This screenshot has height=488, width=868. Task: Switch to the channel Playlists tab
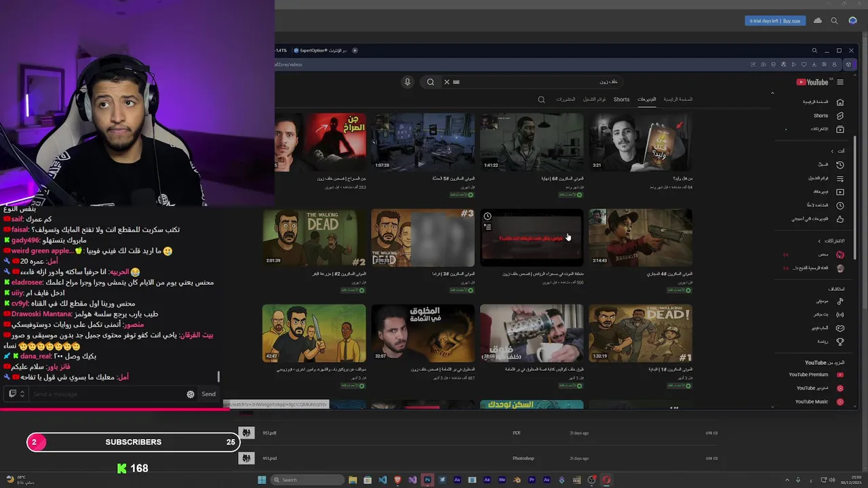coord(595,100)
